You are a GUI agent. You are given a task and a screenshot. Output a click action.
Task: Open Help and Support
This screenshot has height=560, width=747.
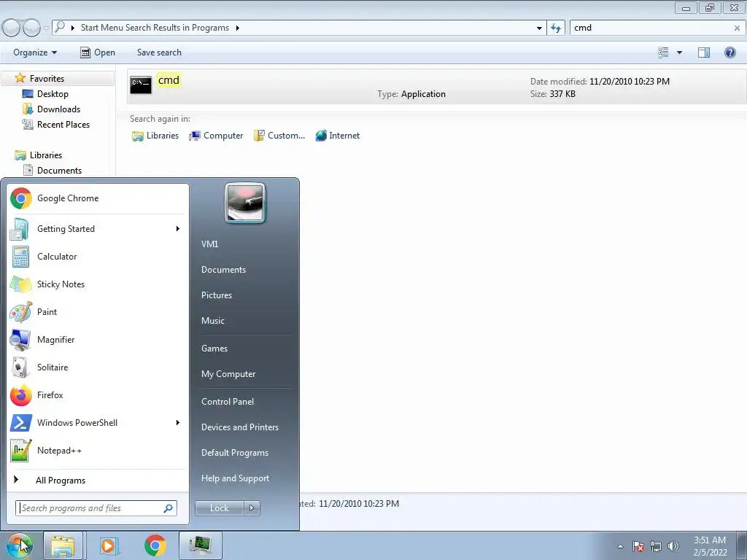click(235, 478)
